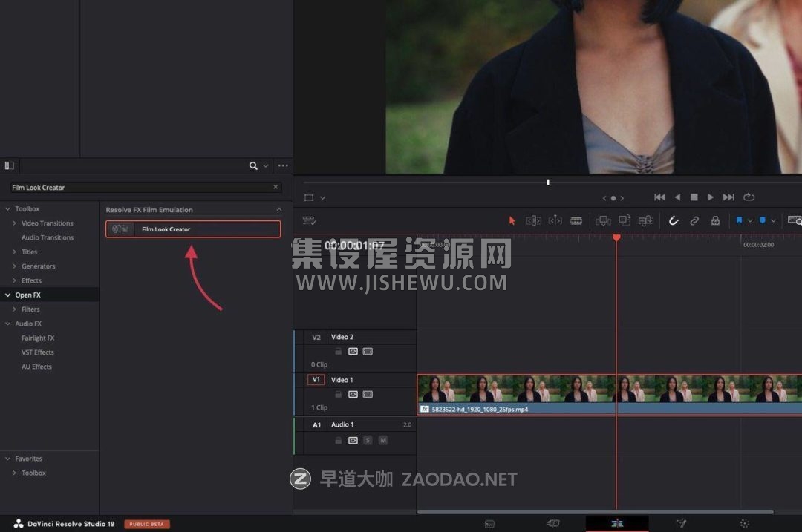Select Audio FX category
This screenshot has width=802, height=532.
click(x=28, y=324)
